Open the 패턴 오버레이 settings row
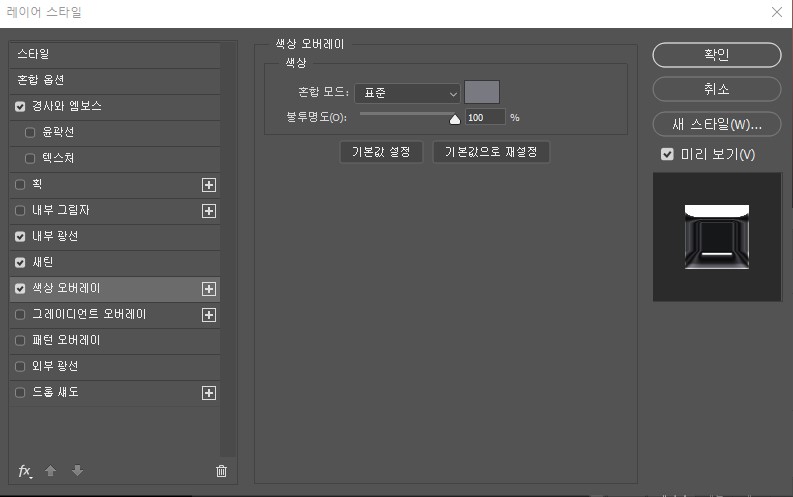This screenshot has width=793, height=497. (x=115, y=340)
